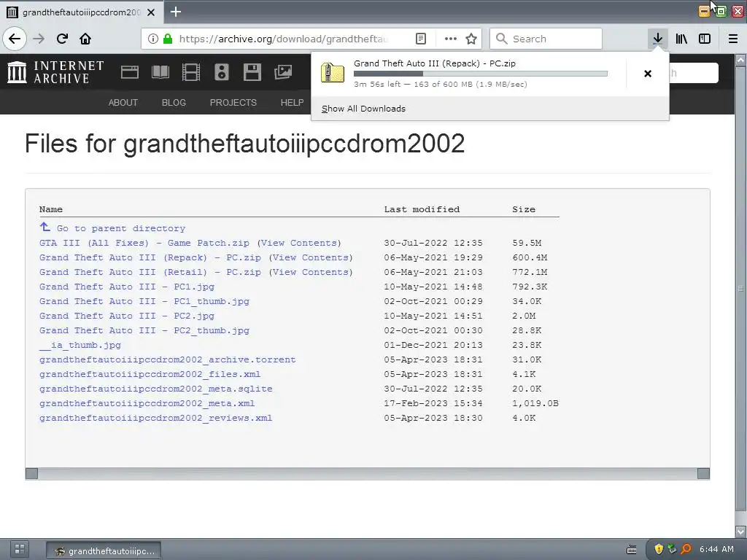Download Grand Theft Auto III (Retail) zip

[150, 272]
